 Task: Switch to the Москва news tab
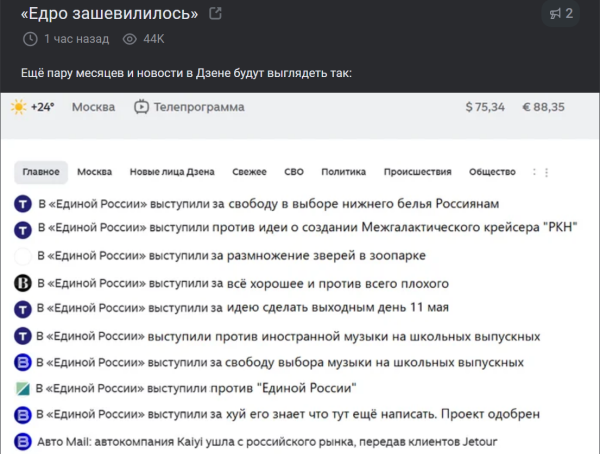pyautogui.click(x=95, y=172)
